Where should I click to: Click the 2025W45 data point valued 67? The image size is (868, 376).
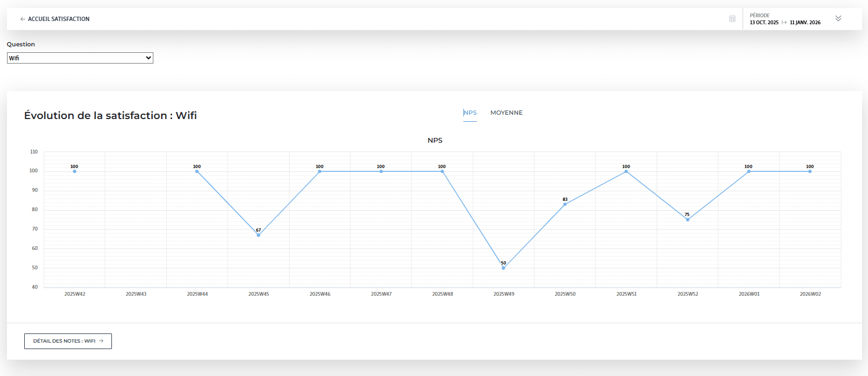click(x=258, y=235)
